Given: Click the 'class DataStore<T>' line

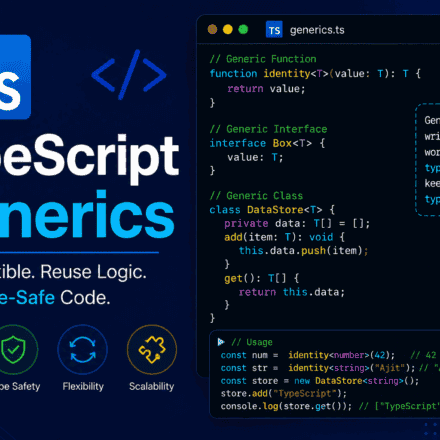Looking at the screenshot, I should 272,210.
